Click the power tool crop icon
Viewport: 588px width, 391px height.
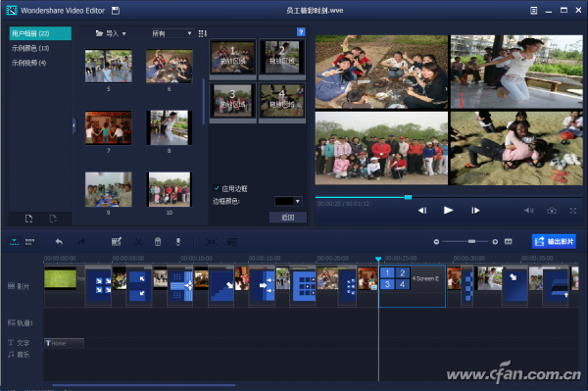tap(212, 242)
